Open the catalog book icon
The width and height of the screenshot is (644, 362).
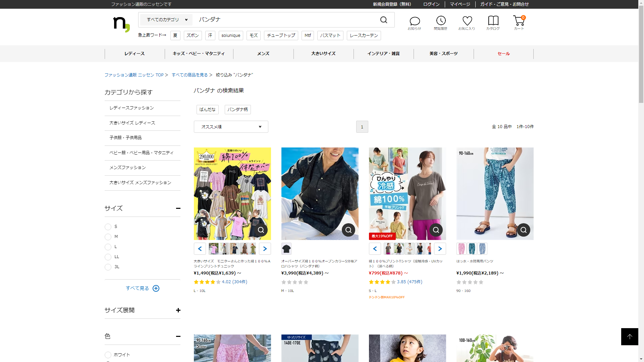pyautogui.click(x=493, y=21)
